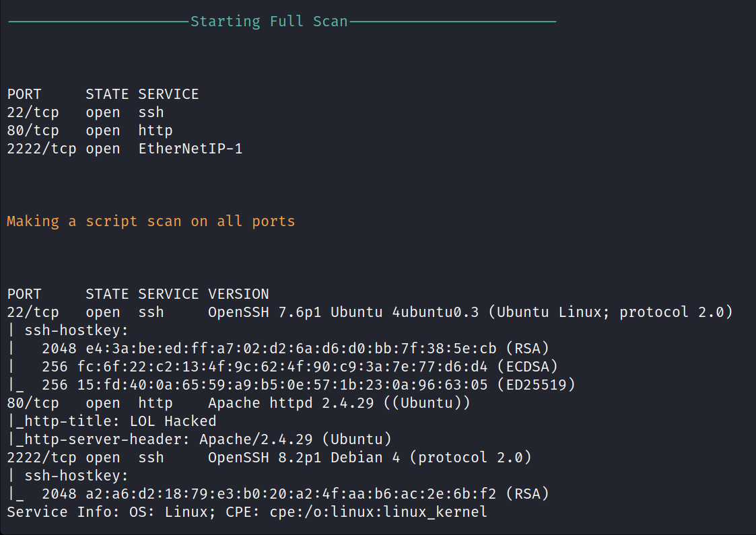The height and width of the screenshot is (535, 756).
Task: Click the 'EtherNetIP-1' service name
Action: pos(191,149)
